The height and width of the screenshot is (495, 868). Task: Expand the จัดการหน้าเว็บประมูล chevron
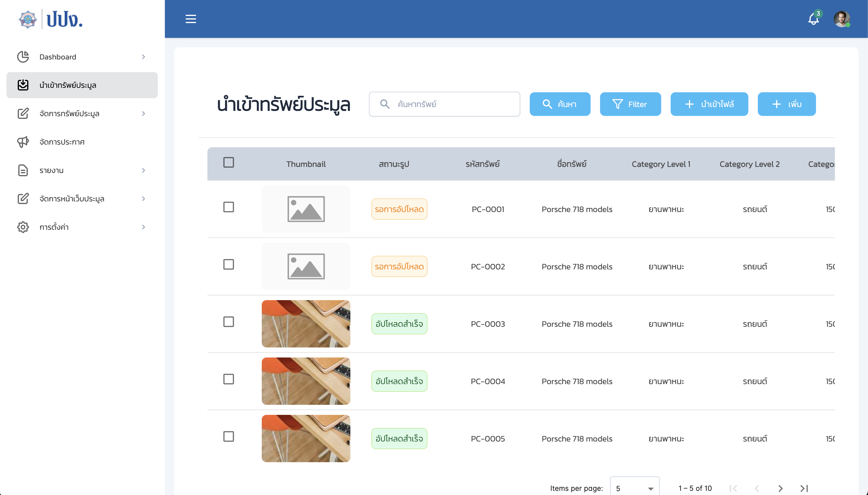point(143,198)
